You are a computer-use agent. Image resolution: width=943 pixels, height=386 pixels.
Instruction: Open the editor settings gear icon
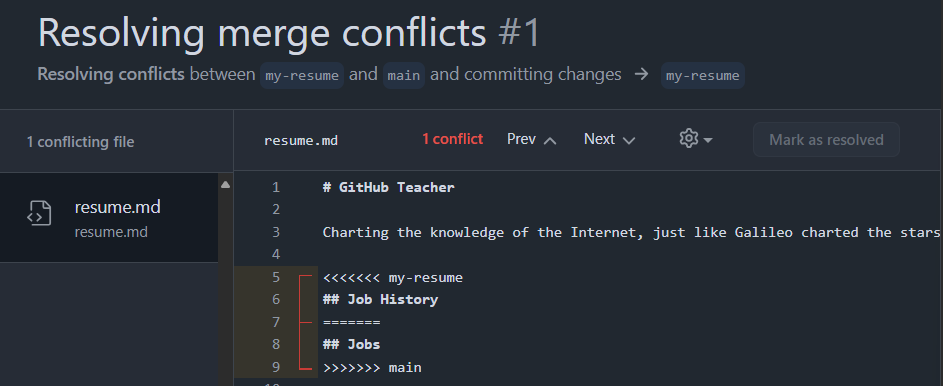pyautogui.click(x=688, y=139)
